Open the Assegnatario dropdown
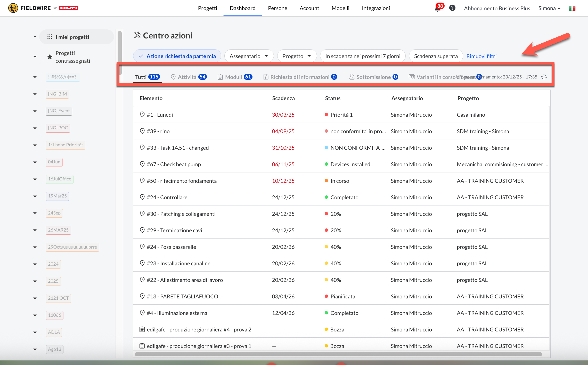588x365 pixels. coord(249,56)
